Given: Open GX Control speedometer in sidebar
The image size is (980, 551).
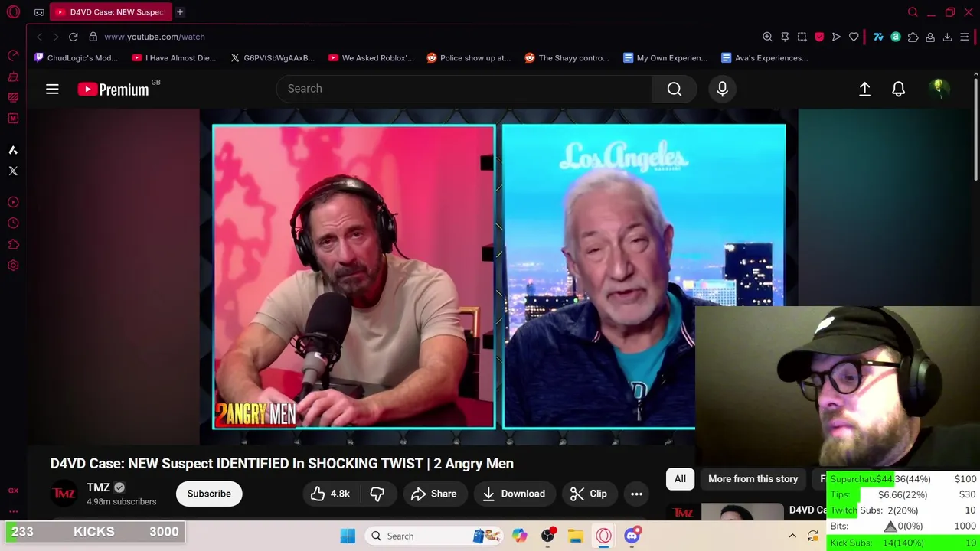Looking at the screenshot, I should point(13,55).
